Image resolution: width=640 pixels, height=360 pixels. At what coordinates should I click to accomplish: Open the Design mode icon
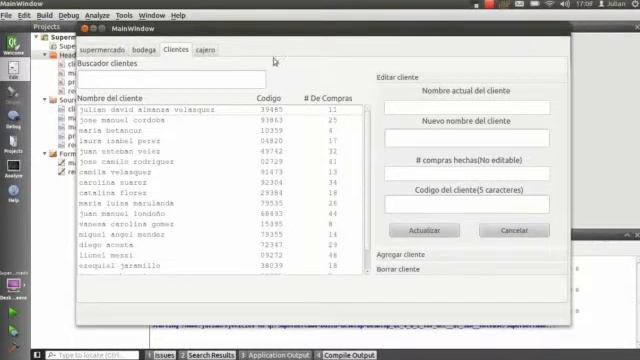[13, 95]
